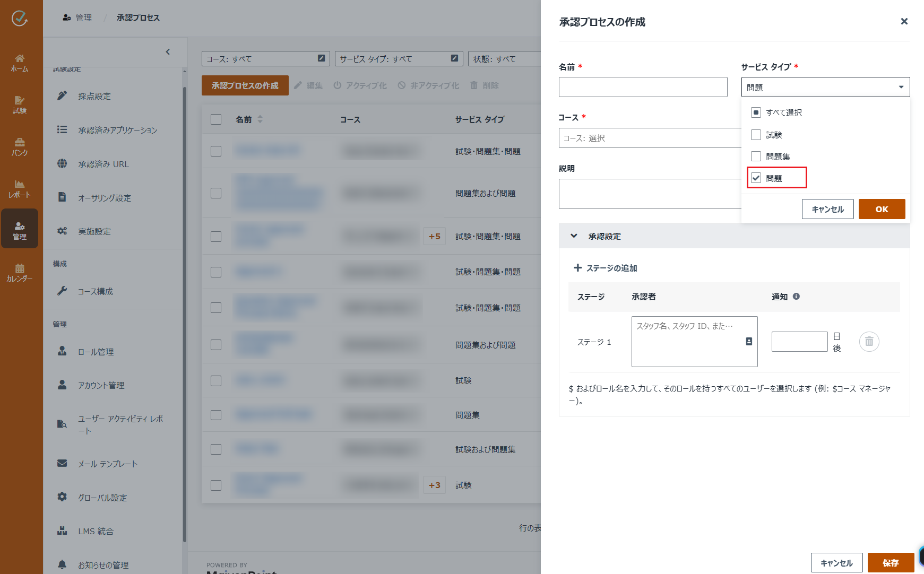924x574 pixels.
Task: Collapse the 承認設定 section
Action: [x=574, y=236]
